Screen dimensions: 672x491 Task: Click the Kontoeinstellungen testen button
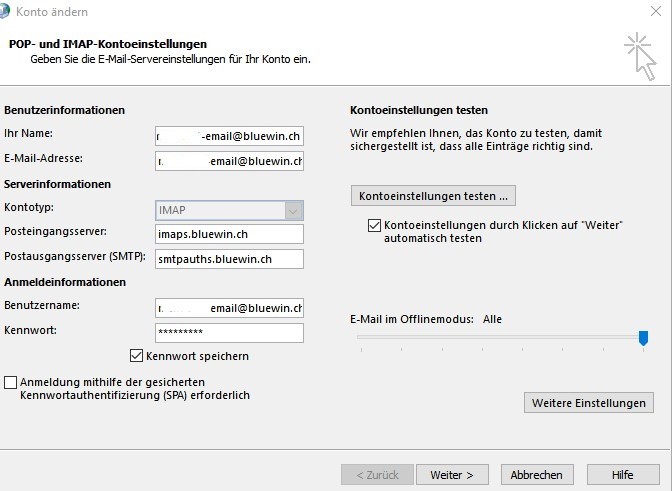click(x=433, y=195)
